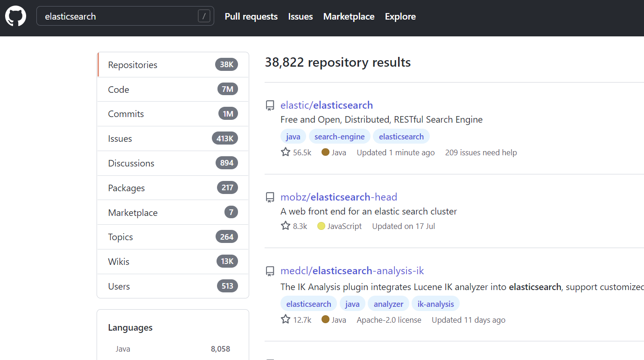Click the Apache-2.0 license text
The width and height of the screenshot is (644, 360).
389,320
